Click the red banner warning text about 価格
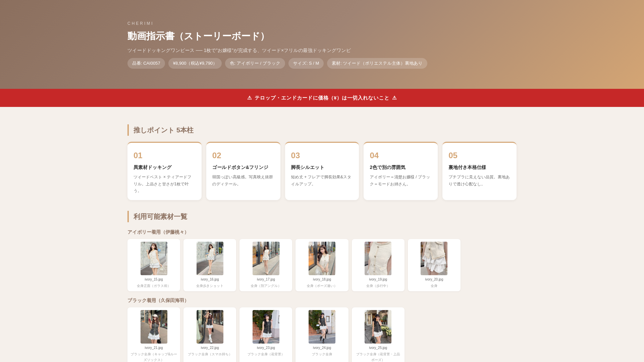644x362 pixels. pos(322,98)
